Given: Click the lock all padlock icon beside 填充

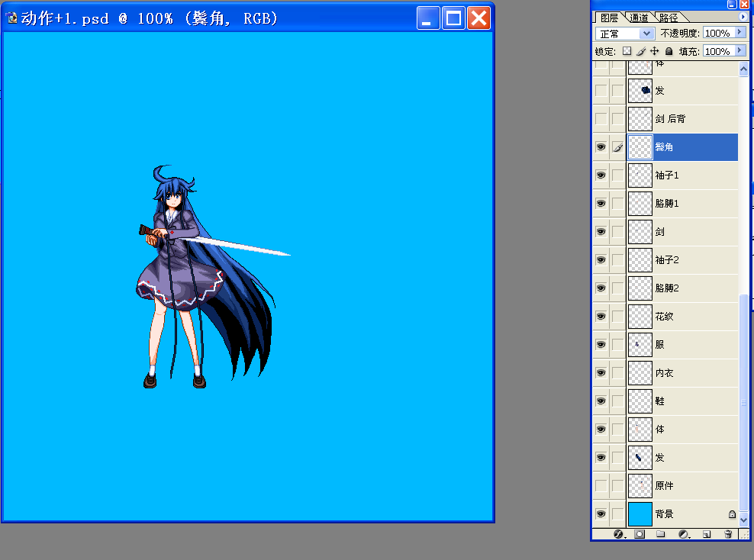Looking at the screenshot, I should [x=669, y=51].
